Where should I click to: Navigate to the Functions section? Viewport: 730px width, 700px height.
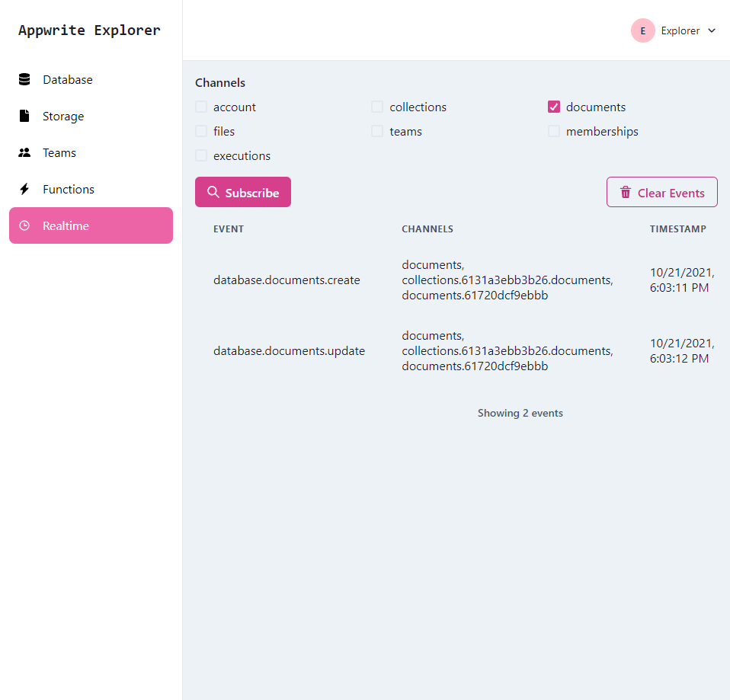click(91, 189)
